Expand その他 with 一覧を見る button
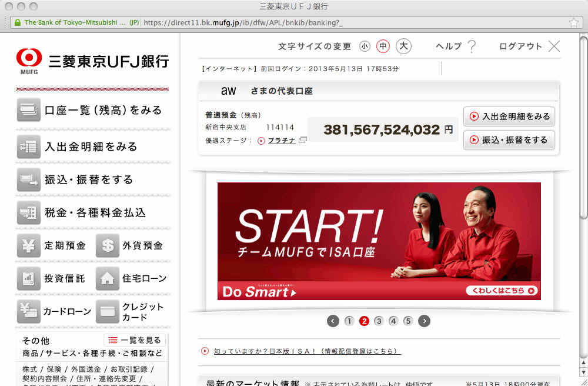Image resolution: width=588 pixels, height=386 pixels. click(x=135, y=340)
